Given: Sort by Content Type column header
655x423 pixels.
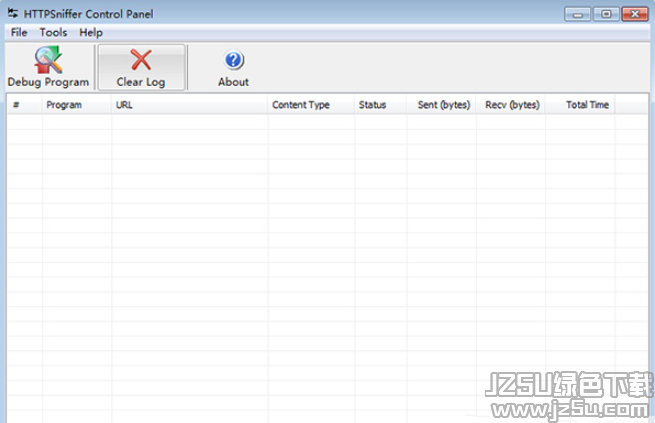Looking at the screenshot, I should click(311, 105).
